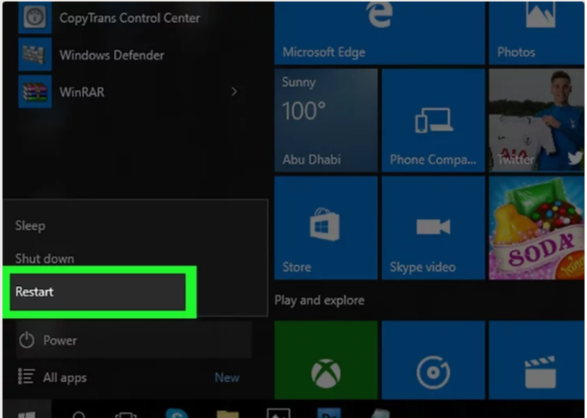Choose Restart from the power menu
Image resolution: width=587 pixels, height=418 pixels.
[98, 292]
